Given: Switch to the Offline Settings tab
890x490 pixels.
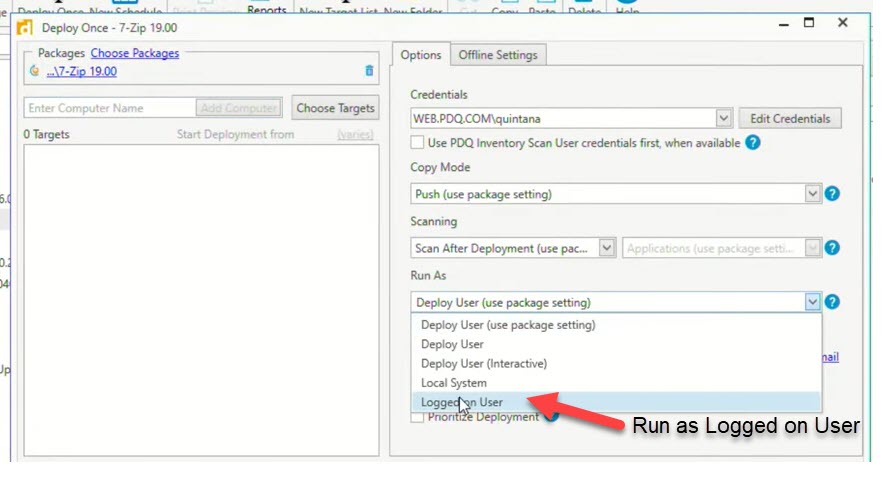Looking at the screenshot, I should point(498,55).
